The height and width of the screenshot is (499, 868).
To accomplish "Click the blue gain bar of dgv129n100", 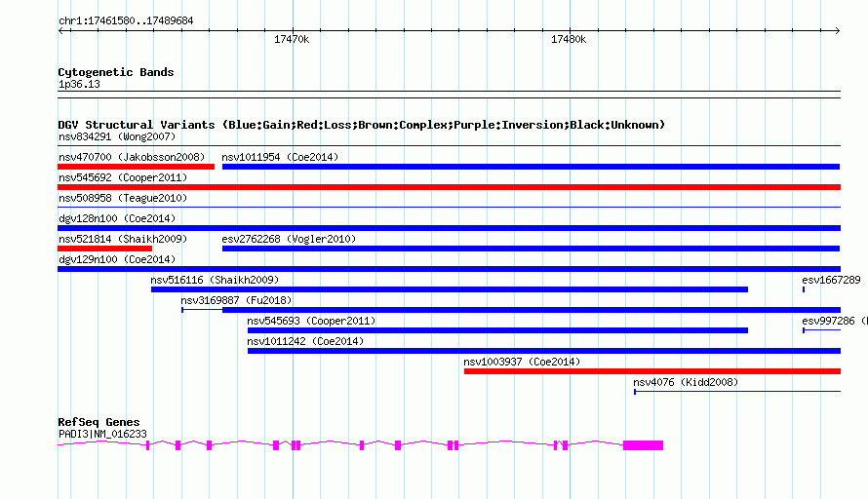I will pyautogui.click(x=449, y=269).
